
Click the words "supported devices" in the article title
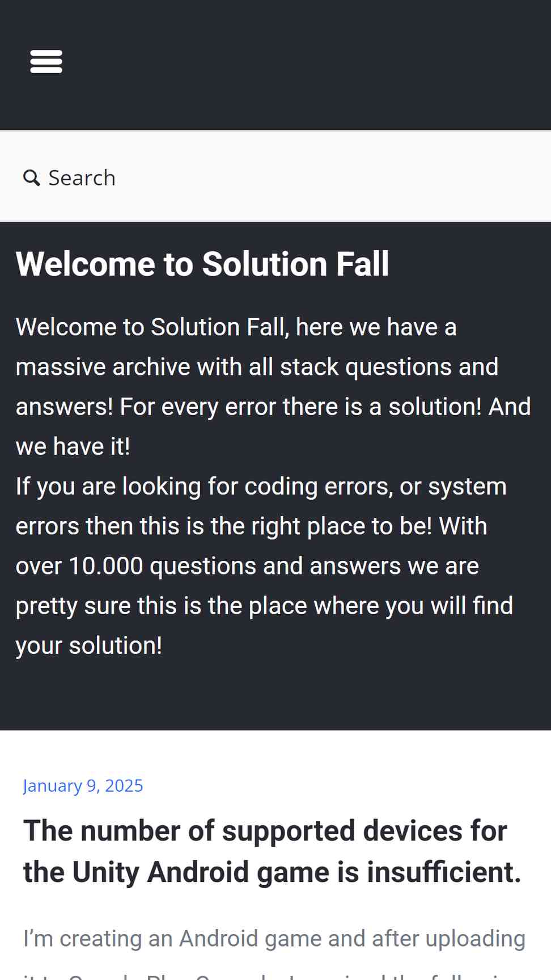tap(289, 831)
